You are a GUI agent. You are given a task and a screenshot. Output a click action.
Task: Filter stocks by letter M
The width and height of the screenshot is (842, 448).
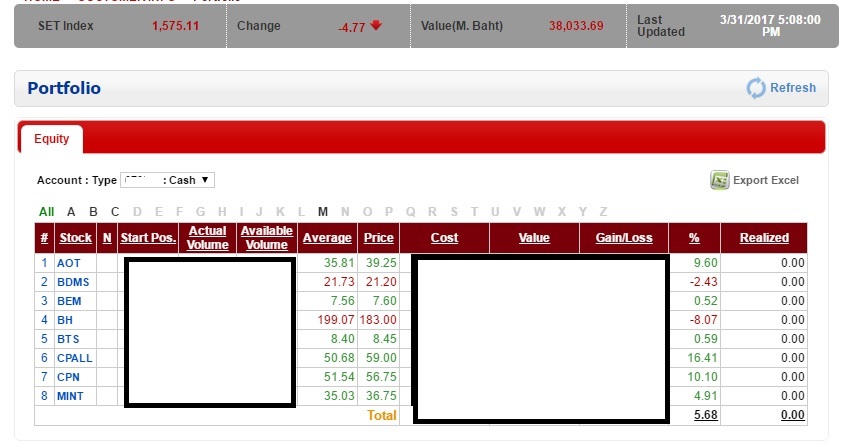tap(323, 212)
